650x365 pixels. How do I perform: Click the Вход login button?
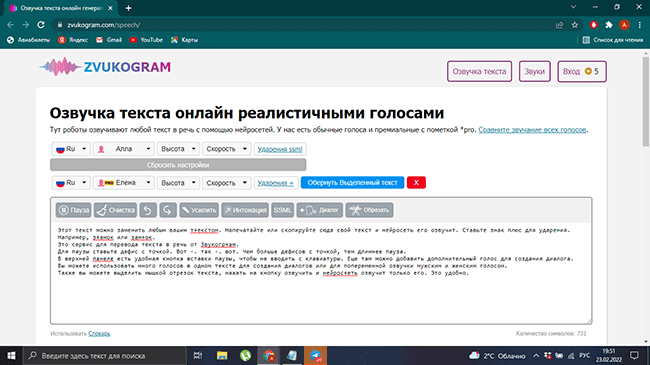click(582, 71)
